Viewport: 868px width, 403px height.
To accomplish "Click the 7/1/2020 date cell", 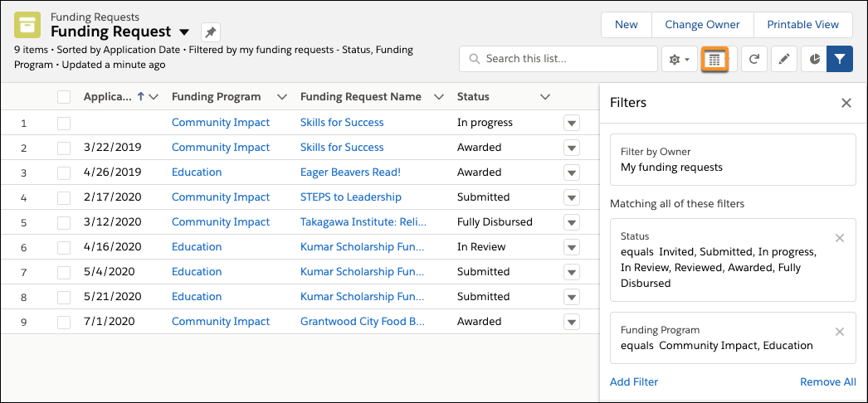I will click(109, 321).
